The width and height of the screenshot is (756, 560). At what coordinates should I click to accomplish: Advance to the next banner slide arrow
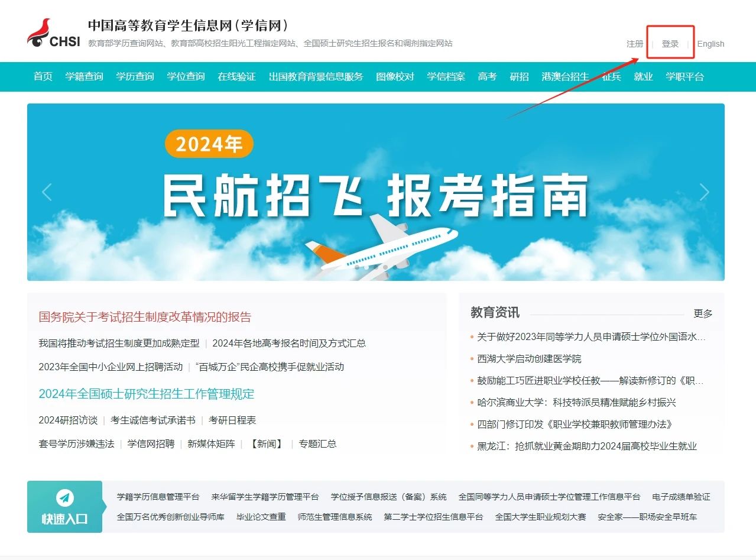pyautogui.click(x=704, y=192)
